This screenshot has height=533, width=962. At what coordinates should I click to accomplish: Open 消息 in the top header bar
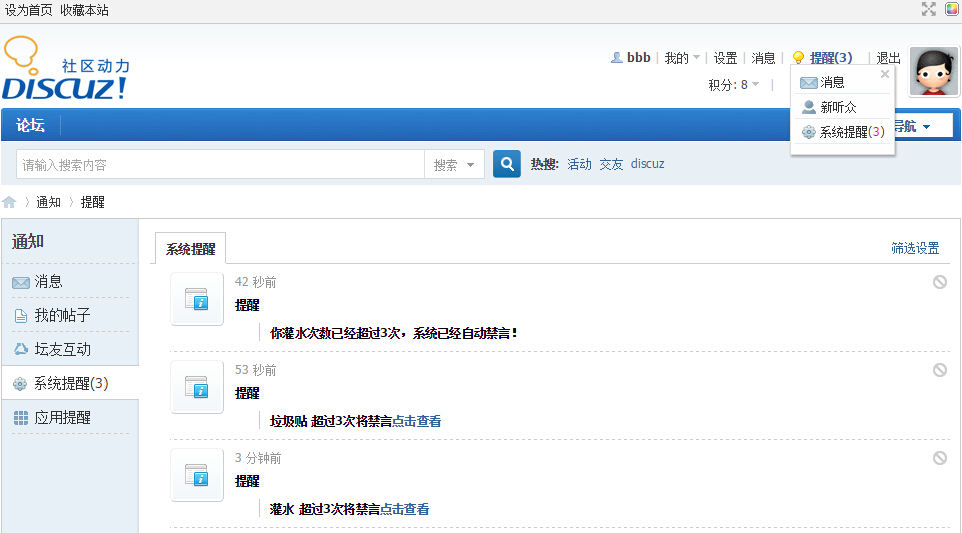pos(763,58)
